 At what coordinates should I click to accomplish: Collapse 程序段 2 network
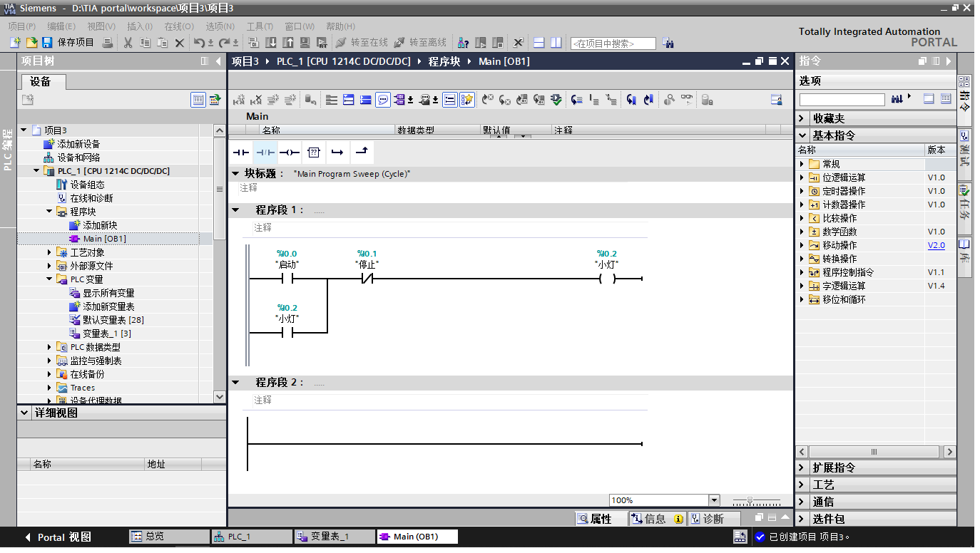click(x=236, y=383)
